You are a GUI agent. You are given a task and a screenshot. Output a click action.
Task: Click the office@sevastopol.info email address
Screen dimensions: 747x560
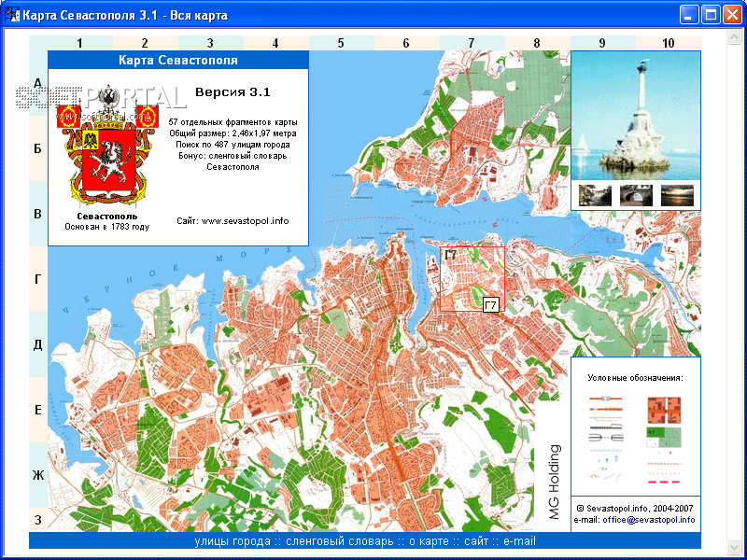pyautogui.click(x=648, y=520)
